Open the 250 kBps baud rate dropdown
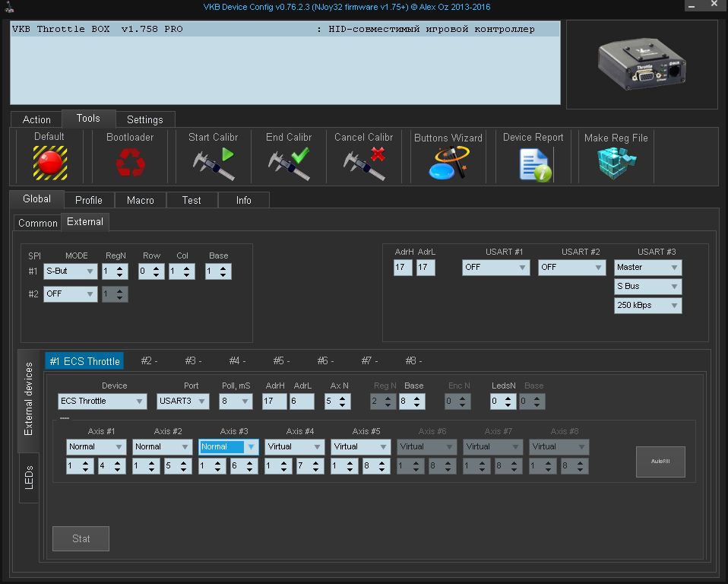The image size is (728, 584). tap(647, 306)
